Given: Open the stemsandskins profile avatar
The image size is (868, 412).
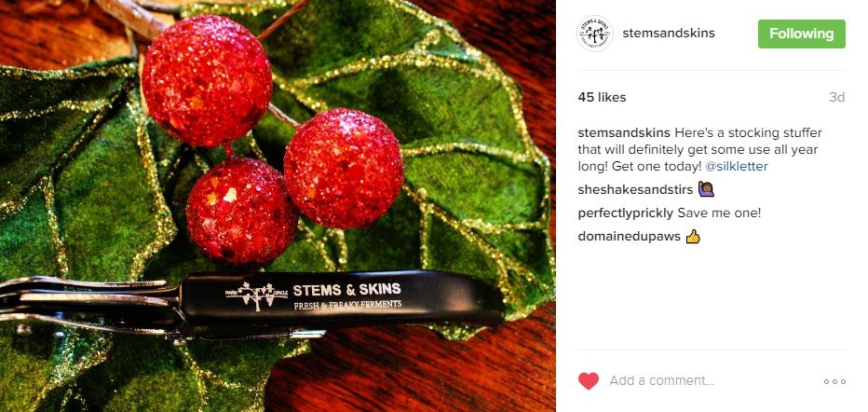Looking at the screenshot, I should 595,34.
